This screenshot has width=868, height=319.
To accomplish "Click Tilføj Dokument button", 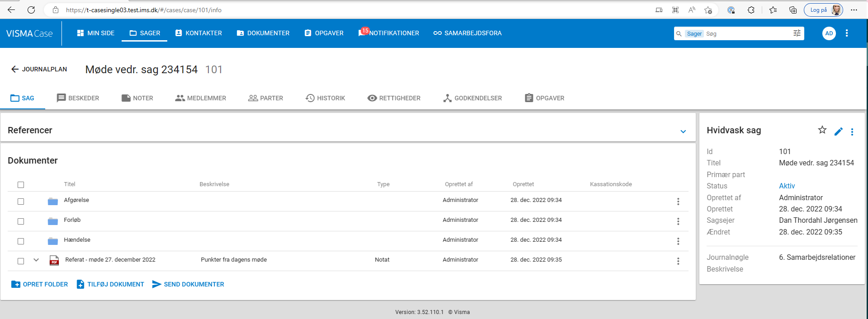I will click(x=110, y=284).
